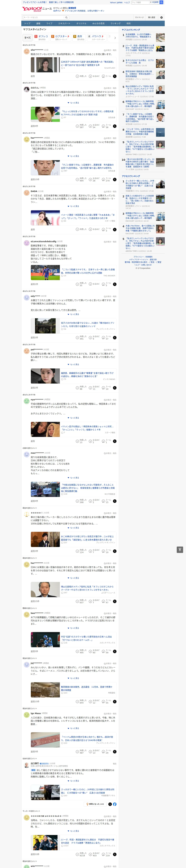Click thumbnail of 小野田大臣 article
This screenshot has height=868, width=186.
click(45, 114)
